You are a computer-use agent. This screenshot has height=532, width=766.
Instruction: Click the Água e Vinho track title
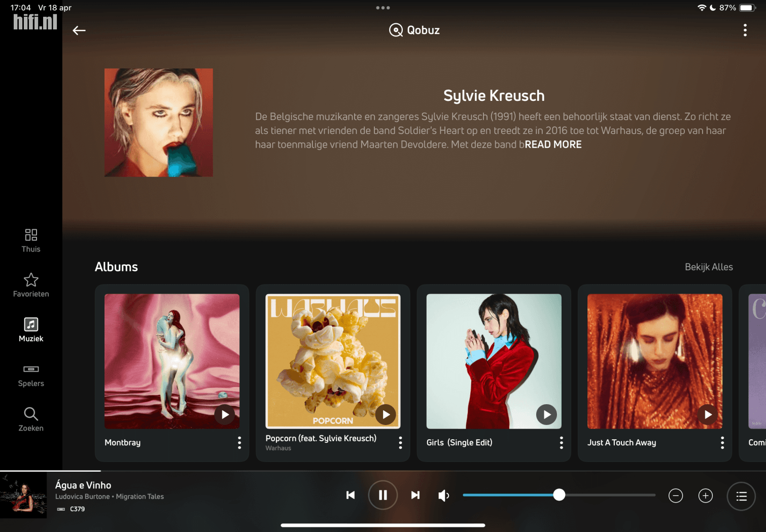coord(83,485)
